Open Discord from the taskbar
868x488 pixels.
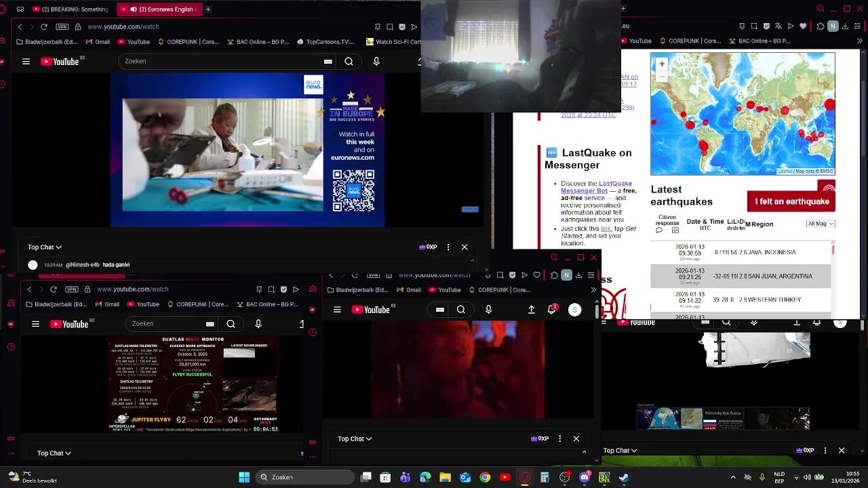click(585, 477)
